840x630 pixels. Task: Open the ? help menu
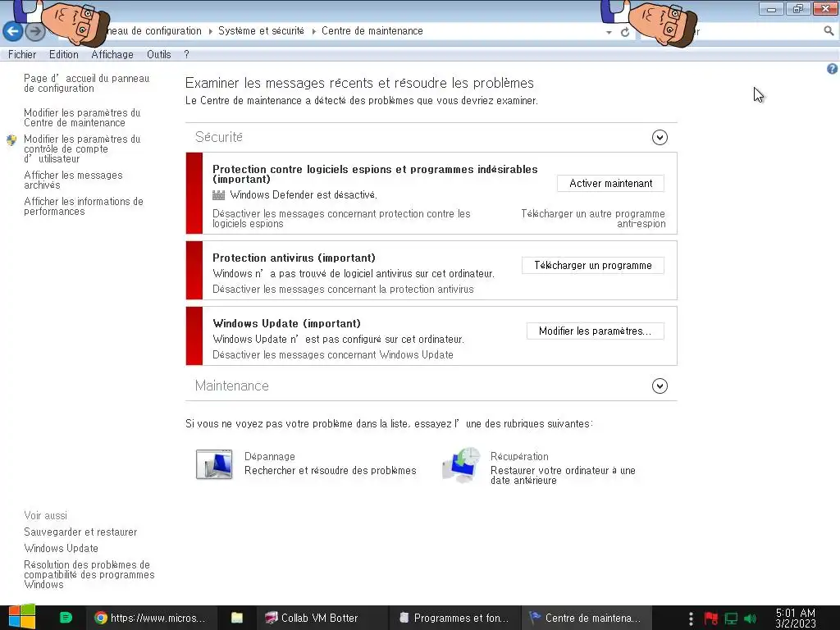(186, 55)
